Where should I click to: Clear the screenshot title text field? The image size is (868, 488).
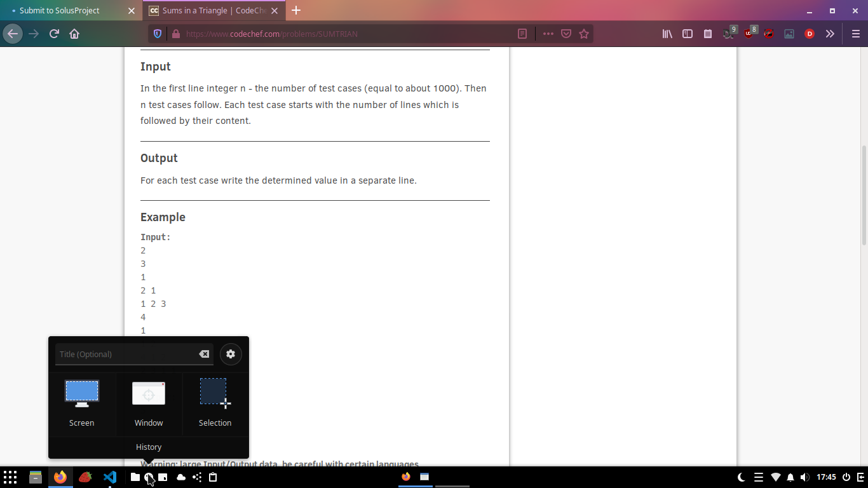click(204, 354)
